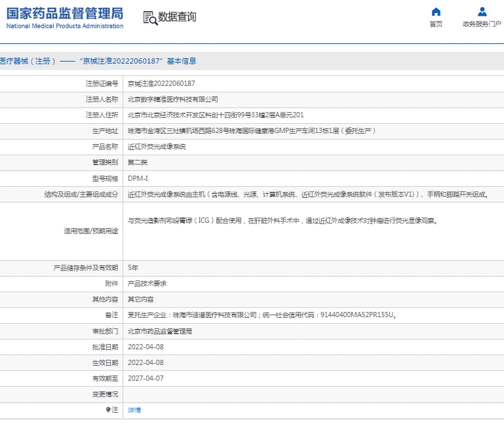The image size is (504, 424).
Task: Click the 产品技术要求 attachment value
Action: pos(147,284)
